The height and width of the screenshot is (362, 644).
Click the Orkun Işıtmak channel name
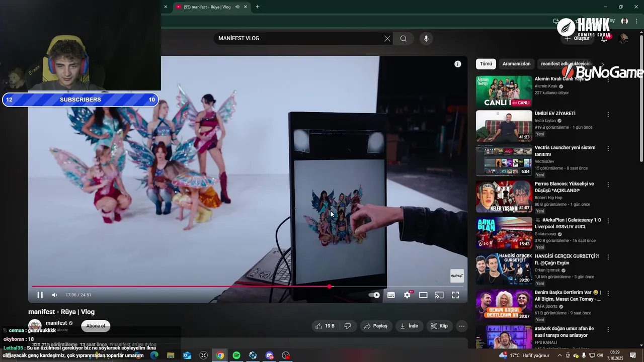pos(548,270)
